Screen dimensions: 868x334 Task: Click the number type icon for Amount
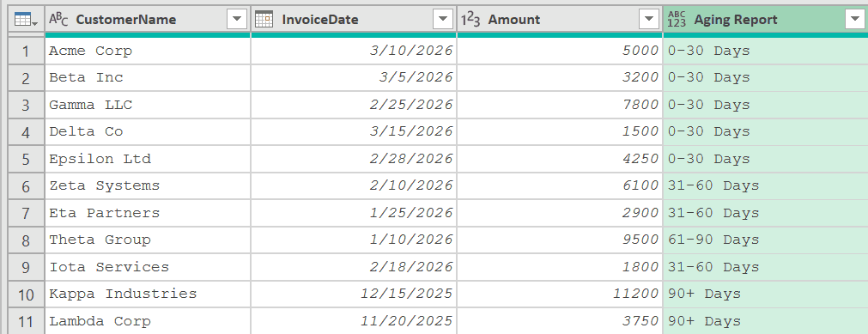[470, 20]
